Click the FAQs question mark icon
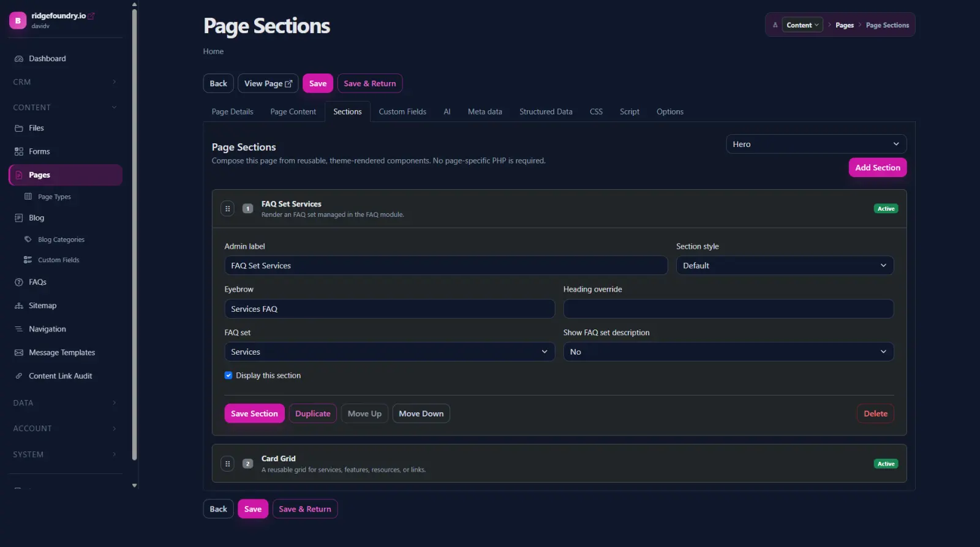The height and width of the screenshot is (547, 980). pyautogui.click(x=18, y=282)
